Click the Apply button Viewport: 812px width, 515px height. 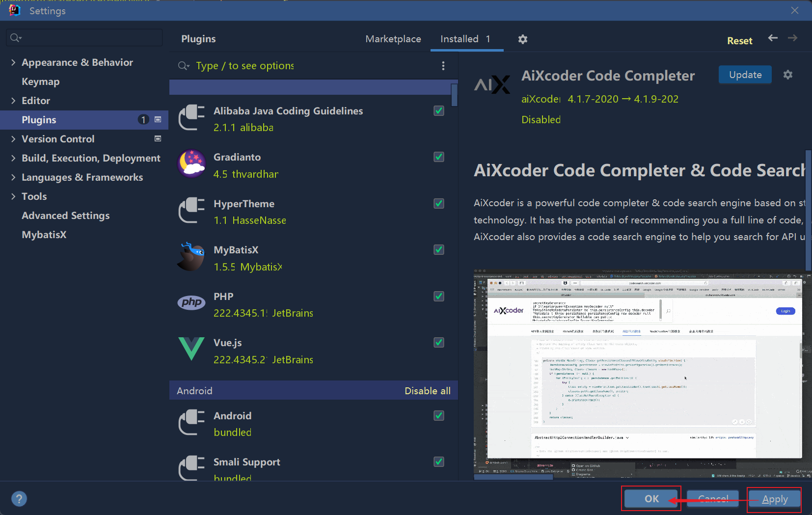775,499
